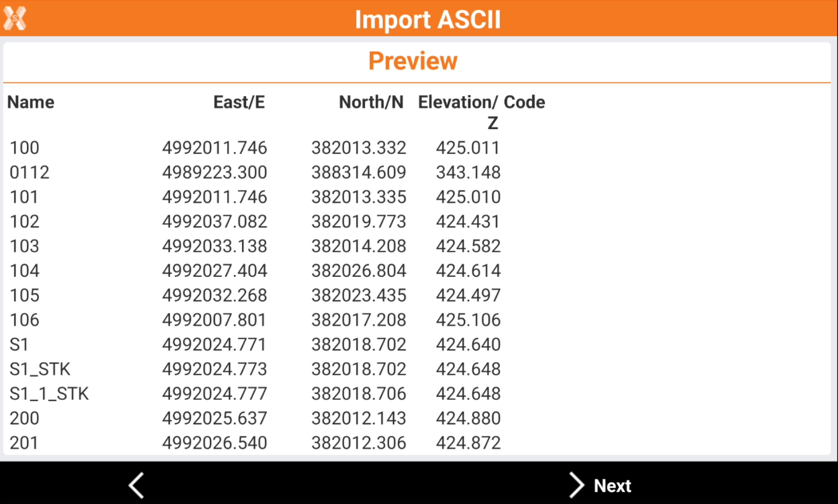Click elevation value 425.106
838x504 pixels.
pyautogui.click(x=468, y=320)
